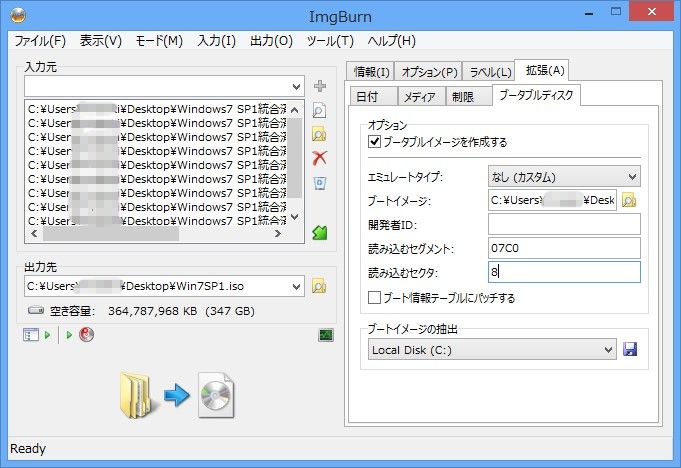681x468 pixels.
Task: Click the Ready status bar text
Action: (28, 448)
